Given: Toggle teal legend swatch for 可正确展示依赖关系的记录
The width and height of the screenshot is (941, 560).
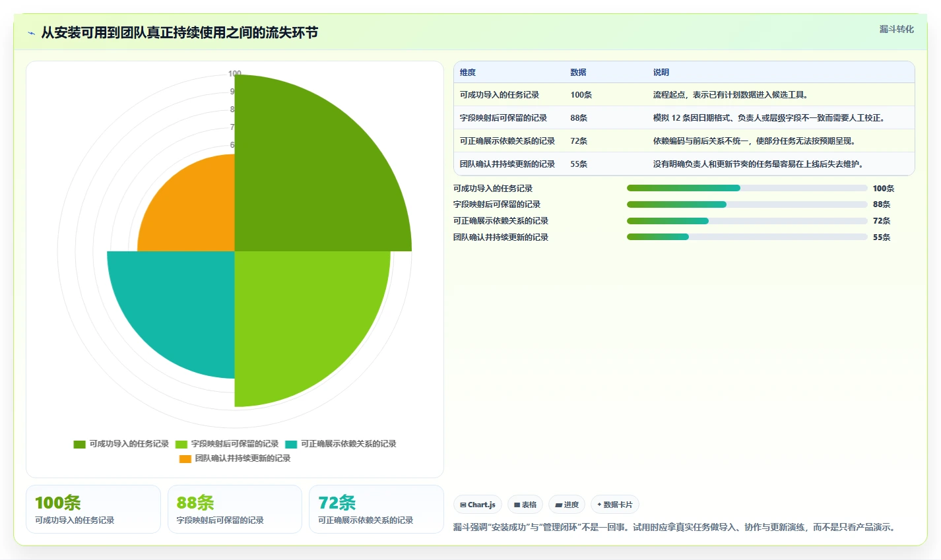Looking at the screenshot, I should 291,445.
